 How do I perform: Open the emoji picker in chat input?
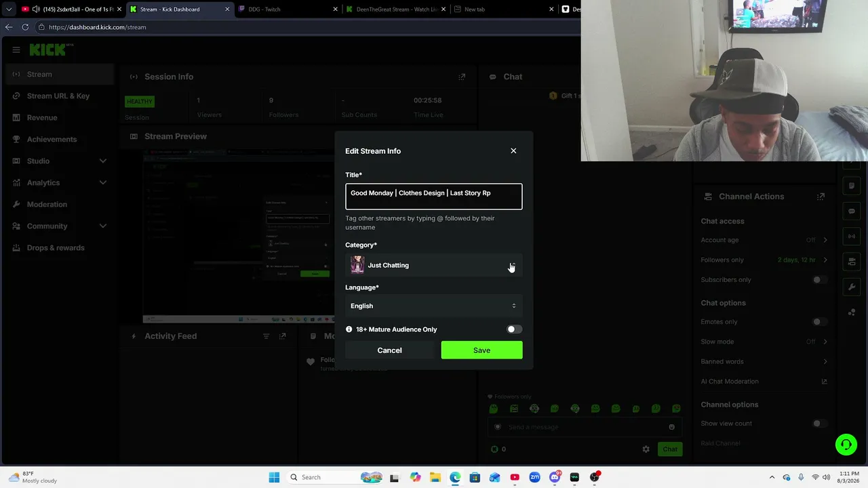[671, 427]
